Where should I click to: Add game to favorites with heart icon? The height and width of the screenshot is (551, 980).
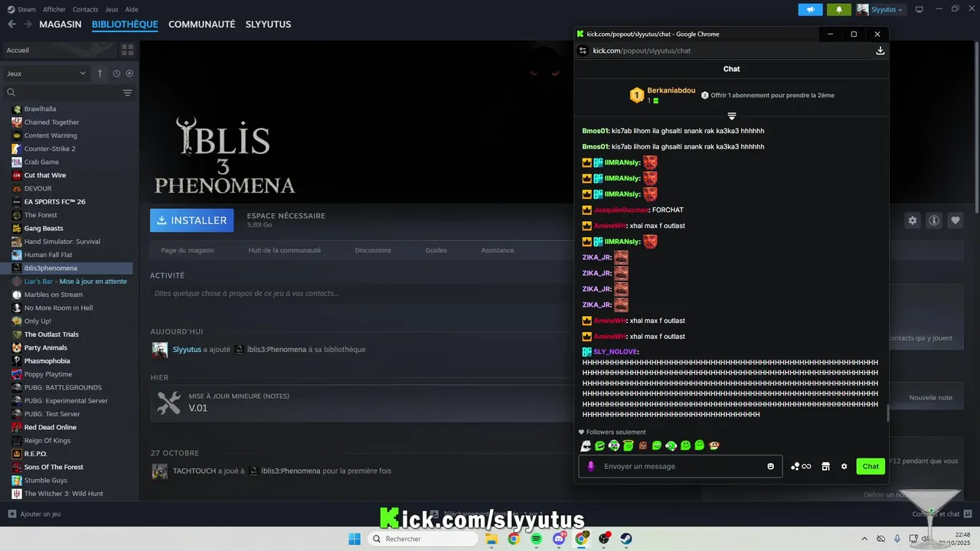coord(955,220)
